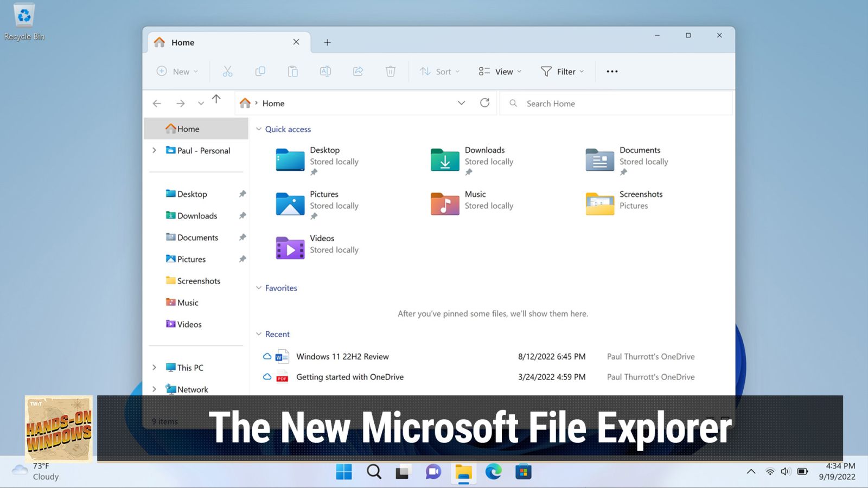Click the Share icon
The width and height of the screenshot is (868, 488).
[358, 71]
